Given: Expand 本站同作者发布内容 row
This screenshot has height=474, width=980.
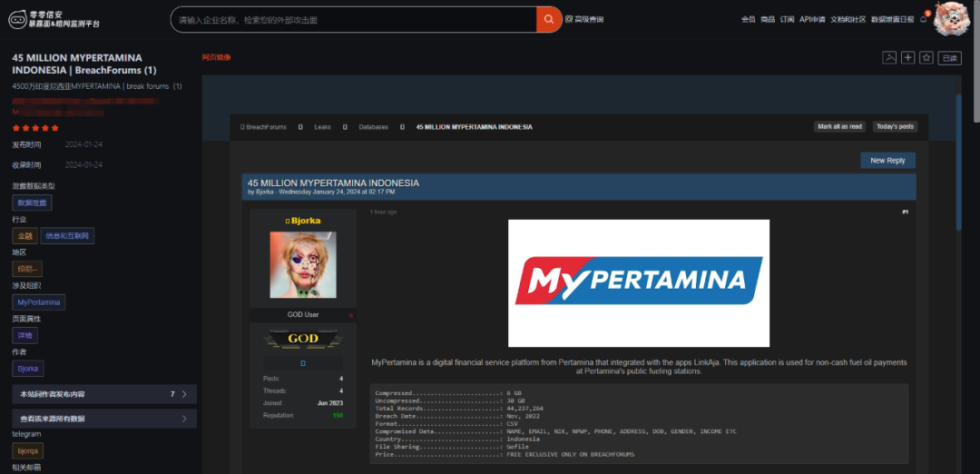Looking at the screenshot, I should [104, 394].
